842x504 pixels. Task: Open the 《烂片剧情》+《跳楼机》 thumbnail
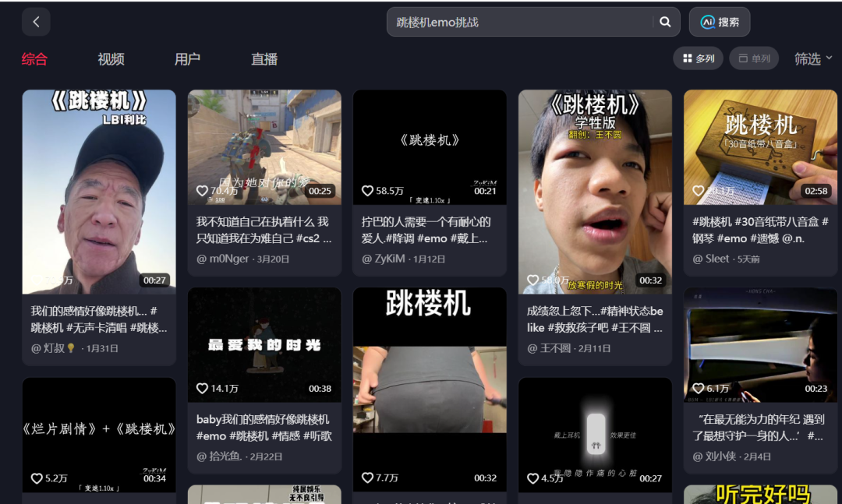(x=99, y=435)
